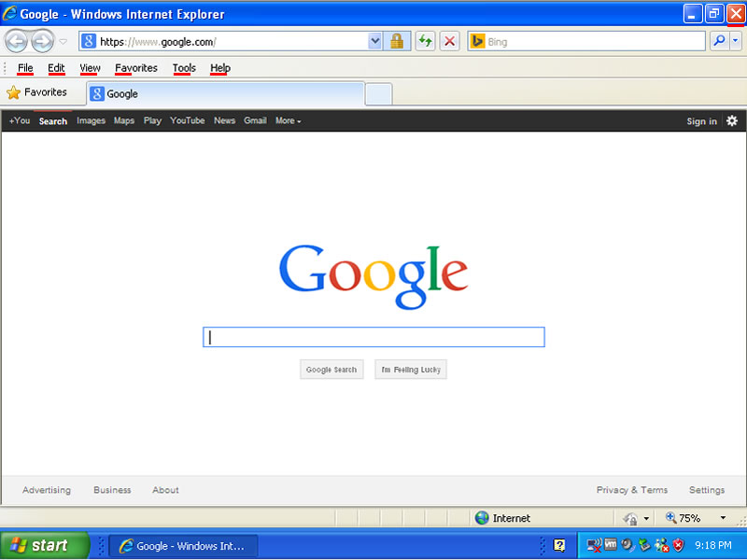Expand the More menu in Google bar
The width and height of the screenshot is (747, 560).
point(289,121)
